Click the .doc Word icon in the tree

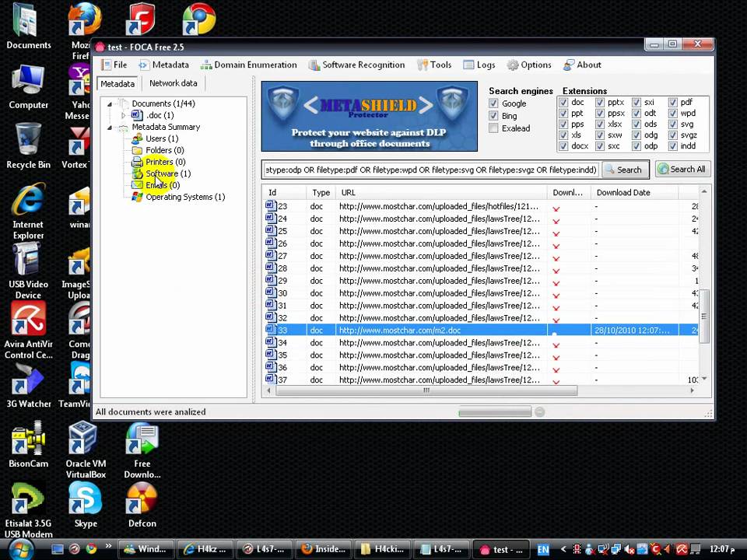[137, 115]
